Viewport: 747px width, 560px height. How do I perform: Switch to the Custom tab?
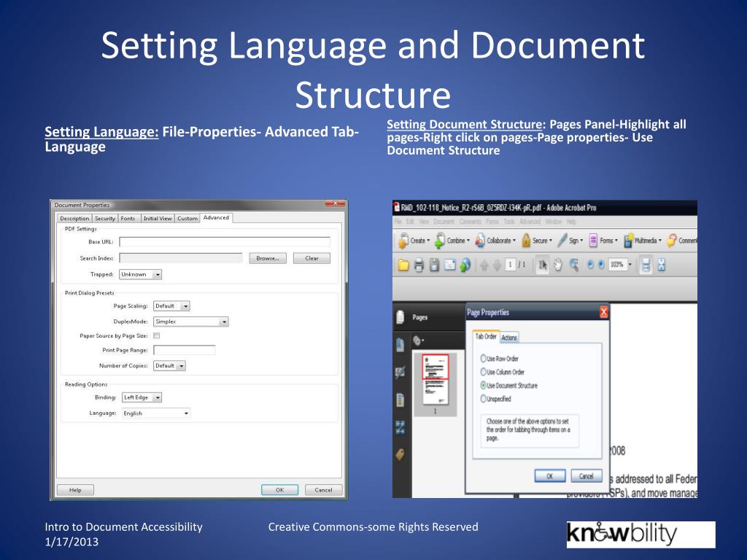coord(187,218)
